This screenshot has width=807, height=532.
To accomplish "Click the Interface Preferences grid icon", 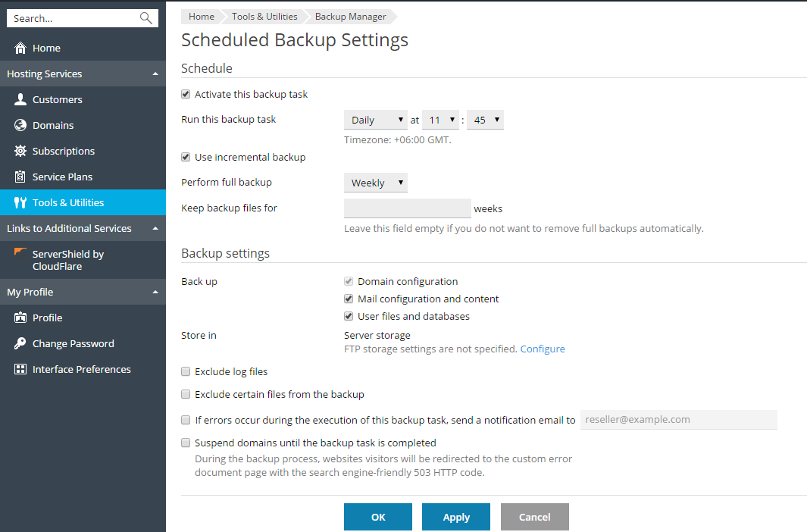I will point(20,370).
